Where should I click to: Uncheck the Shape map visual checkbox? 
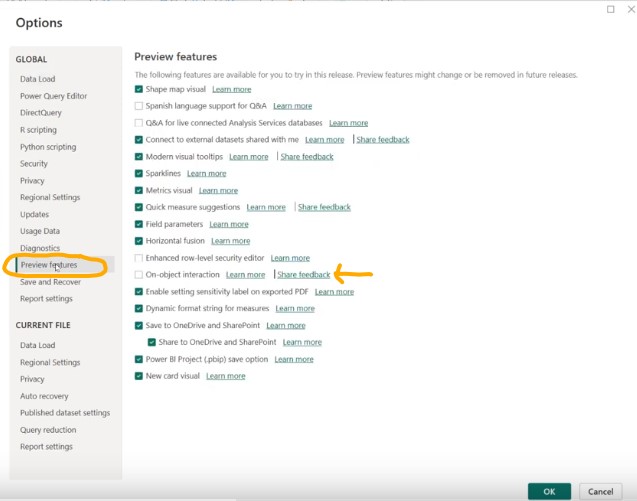(139, 89)
